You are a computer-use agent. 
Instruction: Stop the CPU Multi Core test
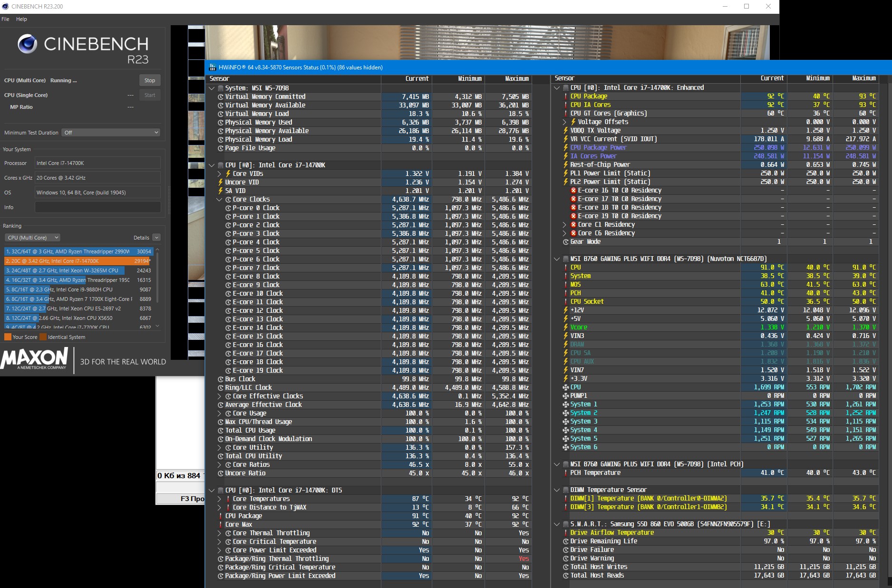pos(150,80)
